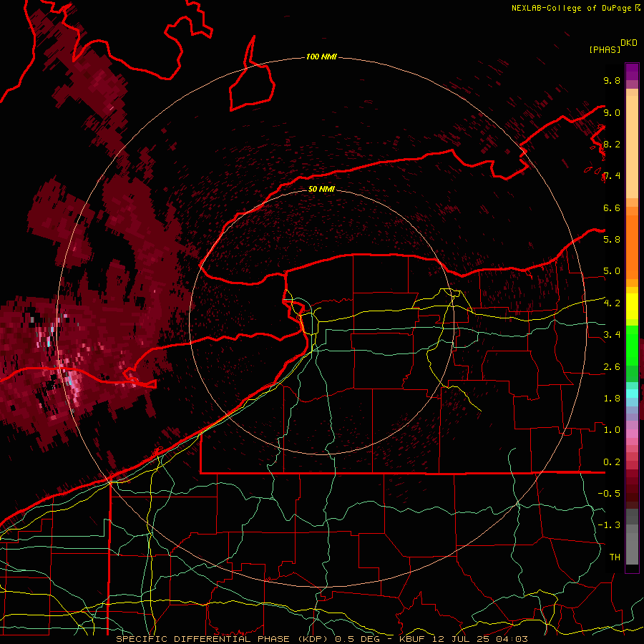The height and width of the screenshot is (644, 644).
Task: Pick the orange segment of the color bar
Action: click(632, 248)
